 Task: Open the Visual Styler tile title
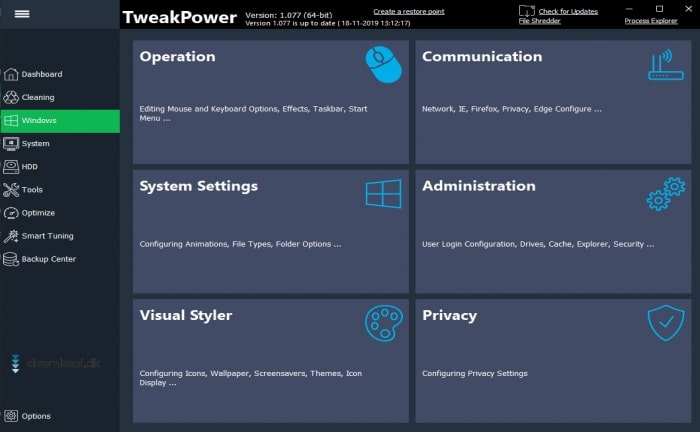point(186,316)
